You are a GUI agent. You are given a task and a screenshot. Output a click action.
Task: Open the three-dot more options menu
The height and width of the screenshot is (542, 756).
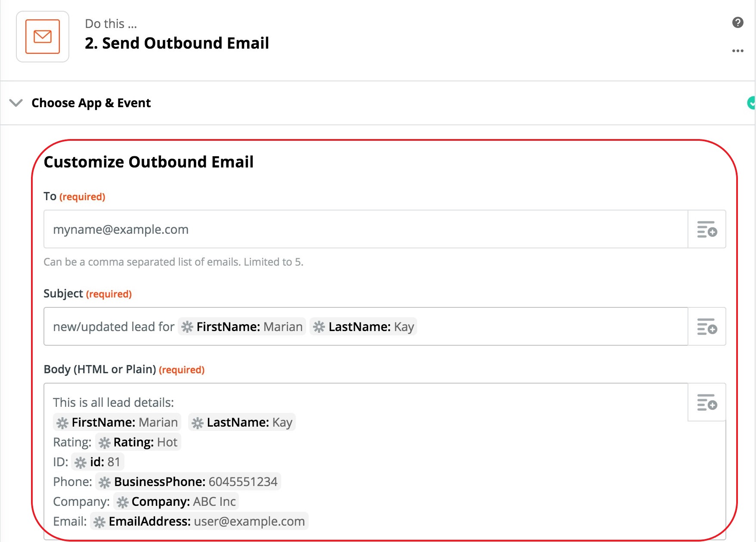[x=737, y=51]
